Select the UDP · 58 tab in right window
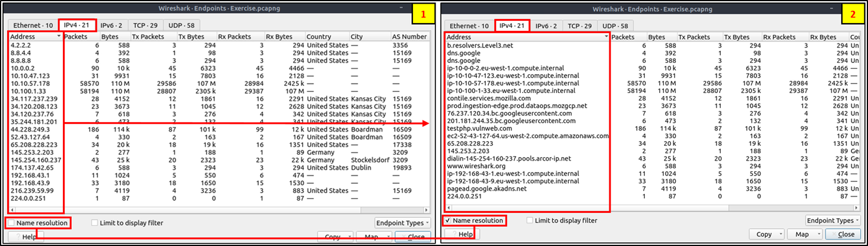868x246 pixels. [x=615, y=25]
